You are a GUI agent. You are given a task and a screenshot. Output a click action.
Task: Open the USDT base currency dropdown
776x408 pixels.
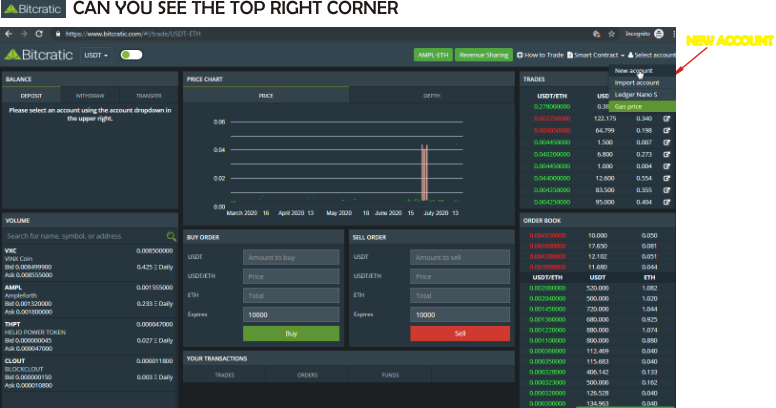click(96, 55)
